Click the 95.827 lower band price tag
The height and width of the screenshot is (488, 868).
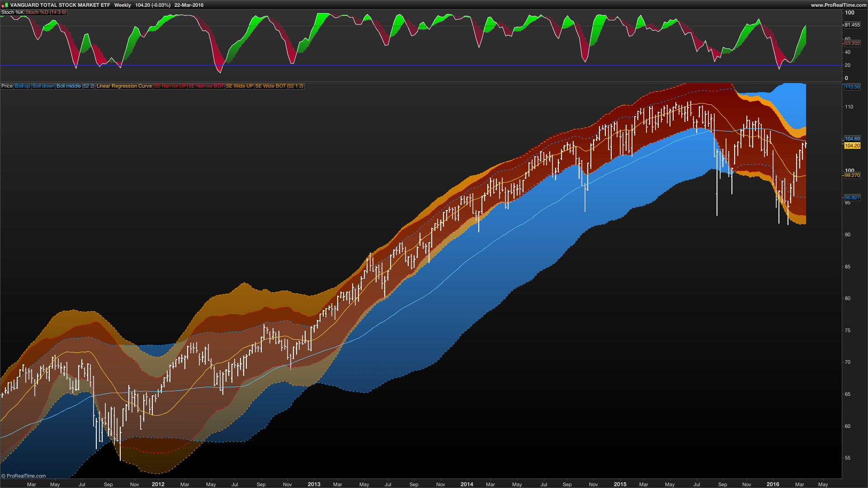click(852, 197)
